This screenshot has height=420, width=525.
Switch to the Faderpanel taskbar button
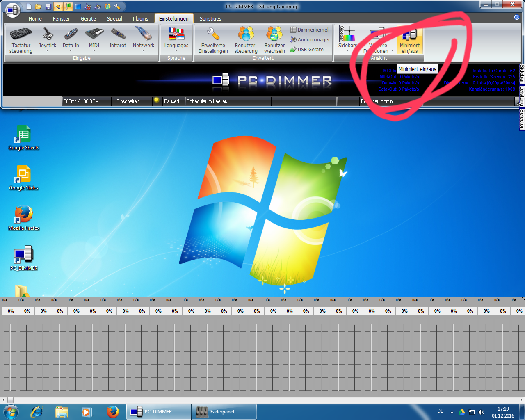[x=224, y=412]
